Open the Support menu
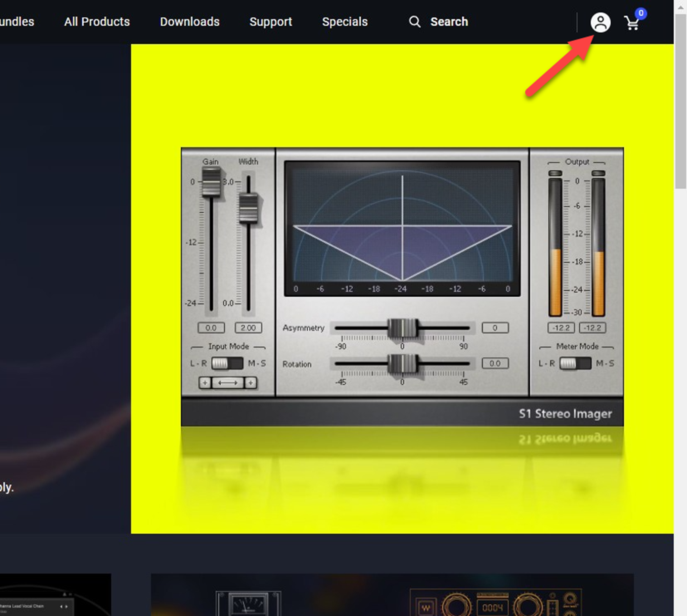The height and width of the screenshot is (616, 687). pyautogui.click(x=270, y=22)
